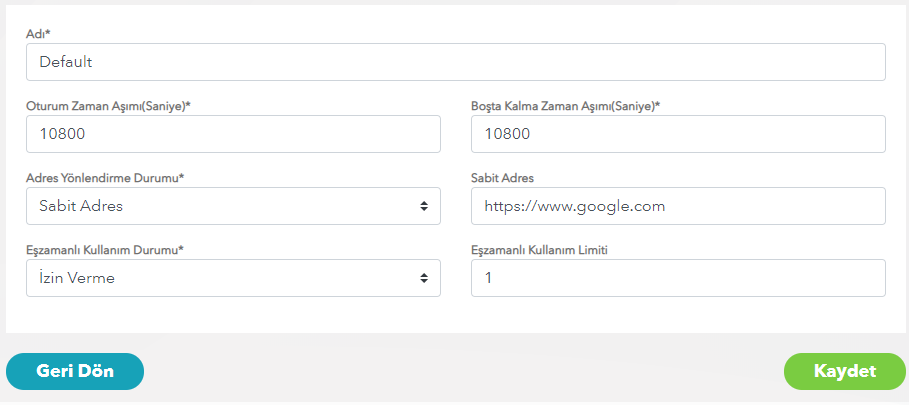Click the Sabit Adres URL input
Screen dimensions: 909x405
click(x=678, y=206)
